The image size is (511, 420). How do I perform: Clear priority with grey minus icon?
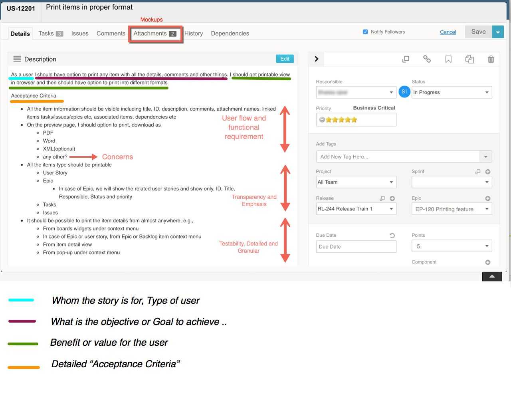(322, 120)
